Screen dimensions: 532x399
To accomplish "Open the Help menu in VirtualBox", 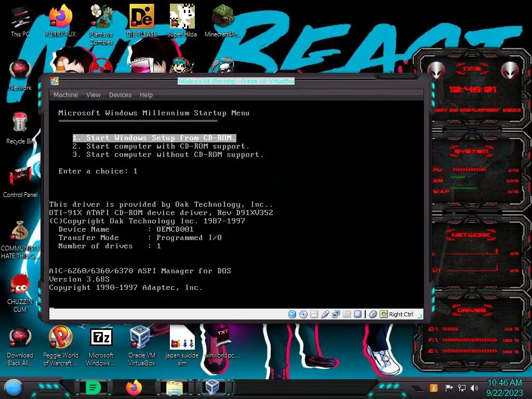I will (x=146, y=95).
